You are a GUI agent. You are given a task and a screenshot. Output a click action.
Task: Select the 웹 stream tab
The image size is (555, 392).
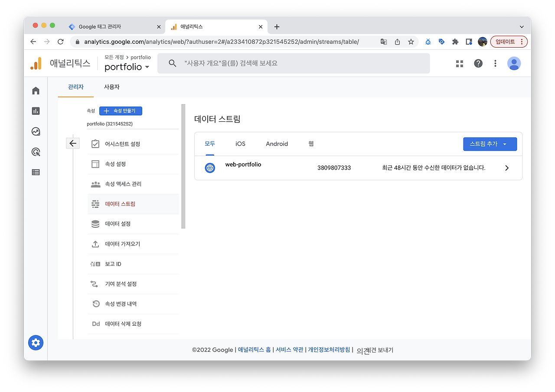point(311,144)
